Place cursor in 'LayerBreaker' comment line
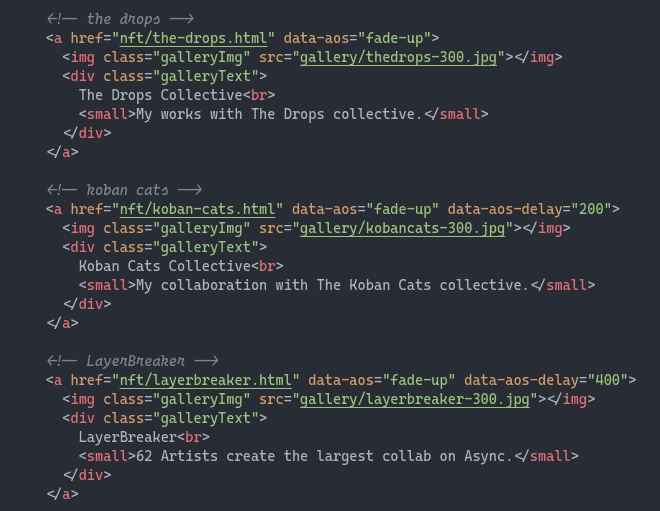This screenshot has height=511, width=660. pyautogui.click(x=132, y=361)
